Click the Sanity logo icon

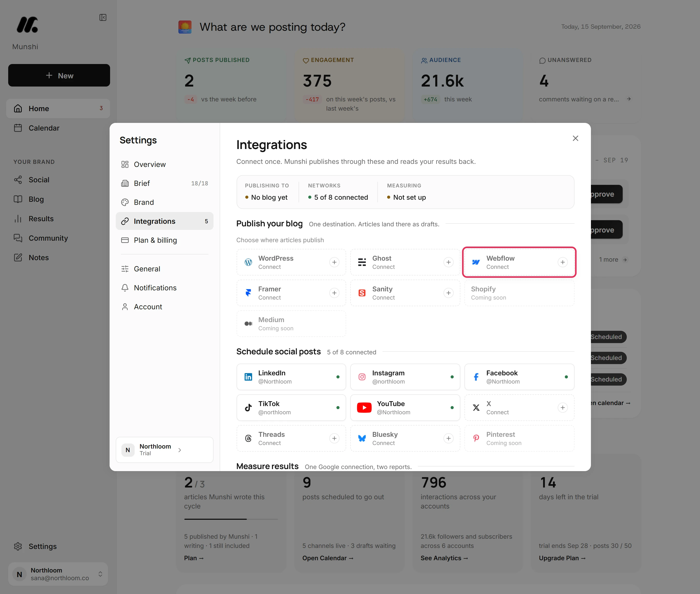pos(362,293)
